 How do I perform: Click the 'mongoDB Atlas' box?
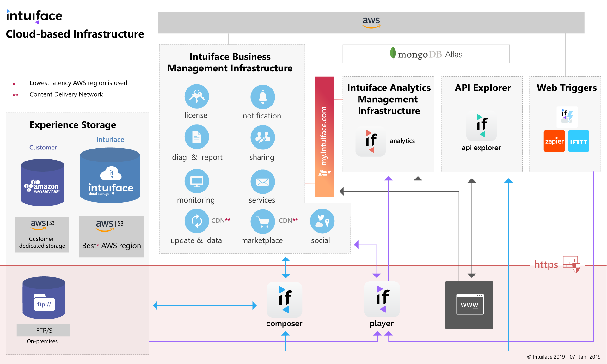(426, 54)
